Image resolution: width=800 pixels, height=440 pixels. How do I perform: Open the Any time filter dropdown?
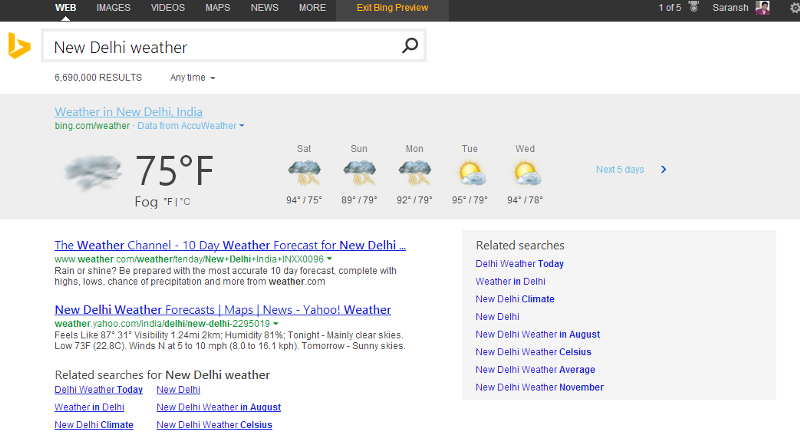click(x=192, y=78)
